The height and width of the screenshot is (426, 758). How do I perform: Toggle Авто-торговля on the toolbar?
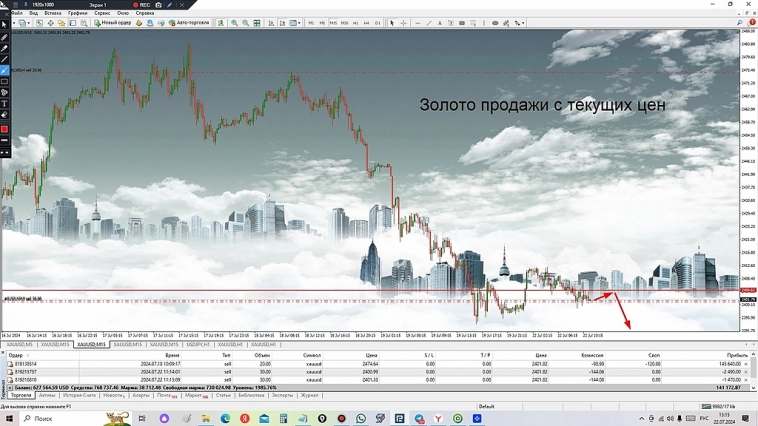click(x=189, y=23)
